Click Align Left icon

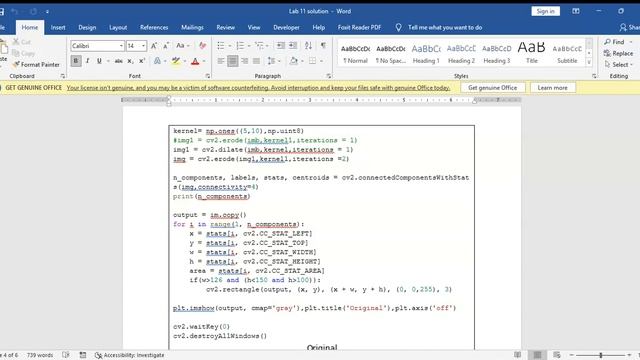coord(221,61)
